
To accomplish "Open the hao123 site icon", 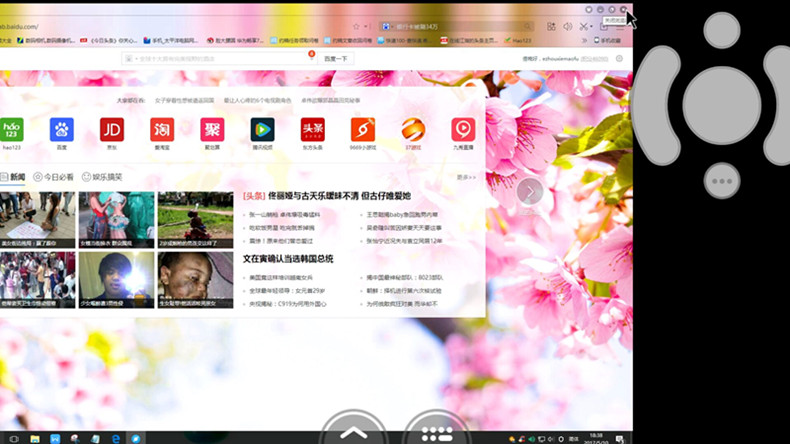I will 11,130.
